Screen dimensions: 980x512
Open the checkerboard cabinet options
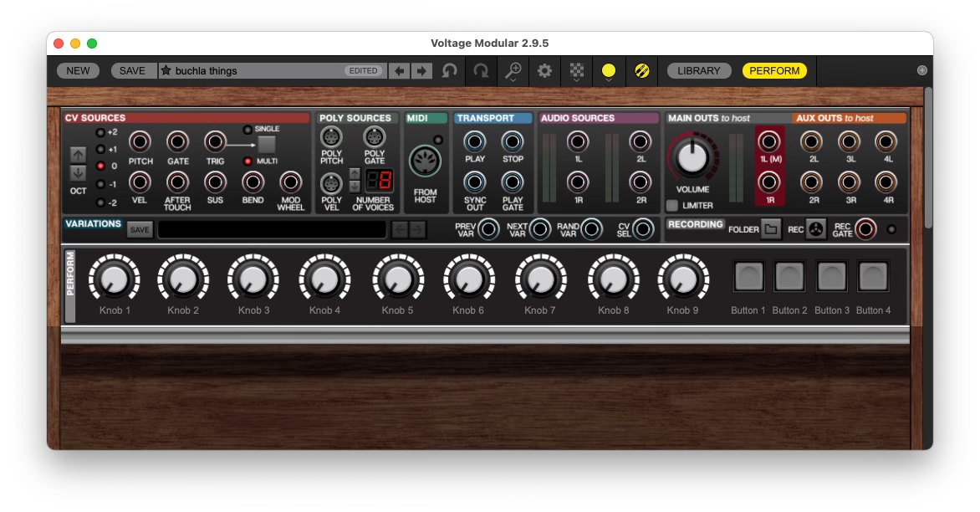576,70
